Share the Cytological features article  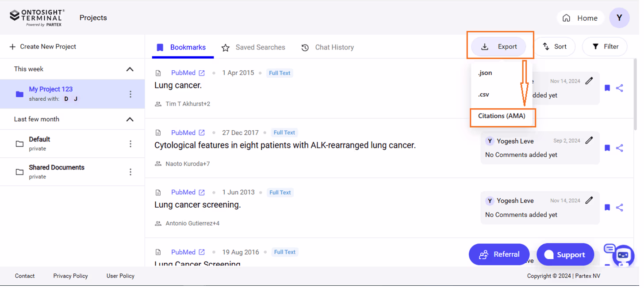620,148
